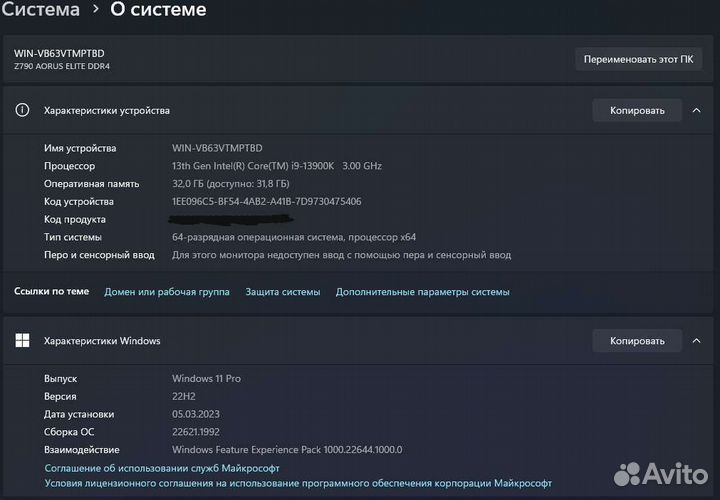Open the Защита системы link
The image size is (720, 500).
tap(283, 292)
